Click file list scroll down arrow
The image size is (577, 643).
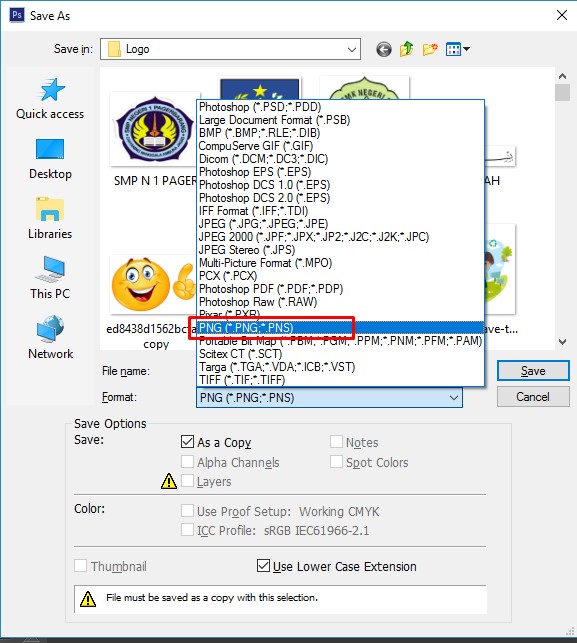[x=563, y=342]
